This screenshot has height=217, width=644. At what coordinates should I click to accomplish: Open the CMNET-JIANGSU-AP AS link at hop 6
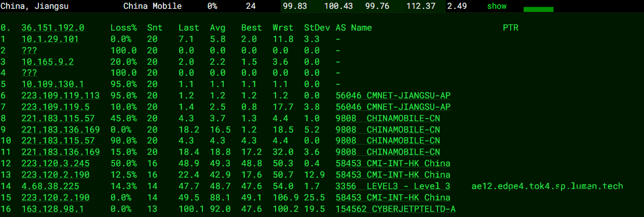[x=393, y=96]
